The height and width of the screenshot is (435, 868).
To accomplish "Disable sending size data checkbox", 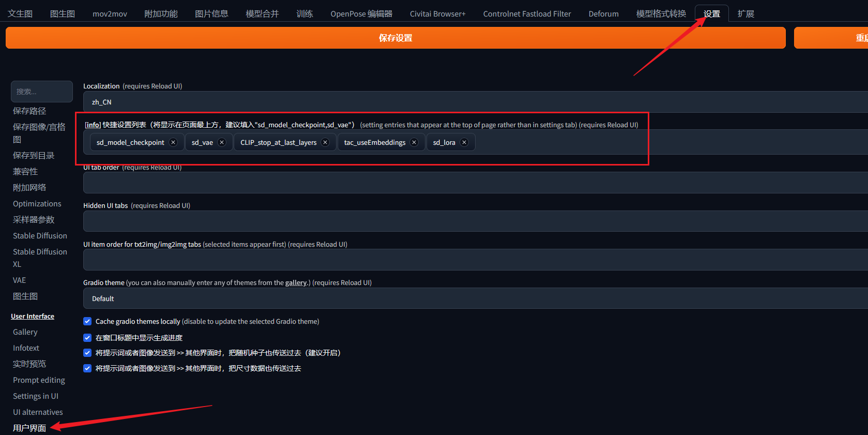I will coord(87,368).
